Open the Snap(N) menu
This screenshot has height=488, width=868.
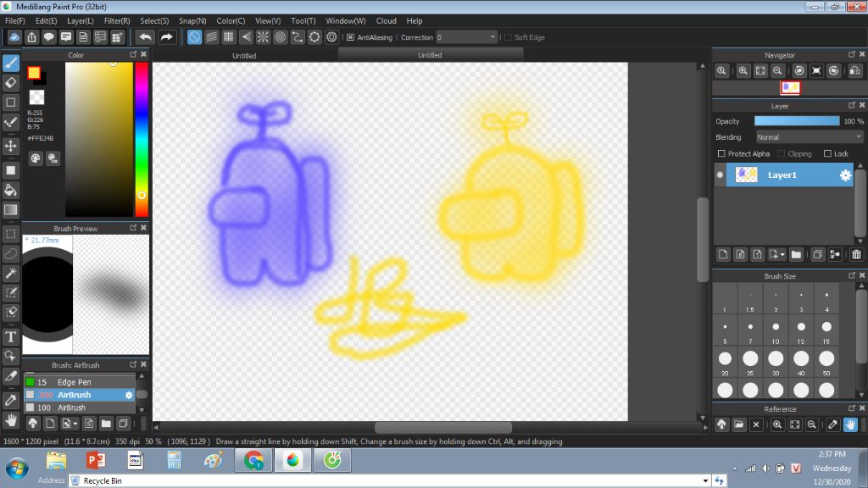(192, 21)
